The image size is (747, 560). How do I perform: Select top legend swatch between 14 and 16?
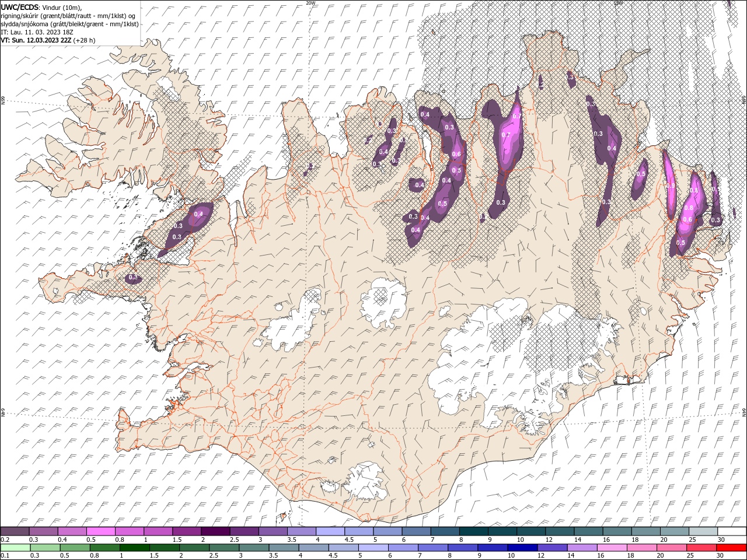tap(587, 531)
